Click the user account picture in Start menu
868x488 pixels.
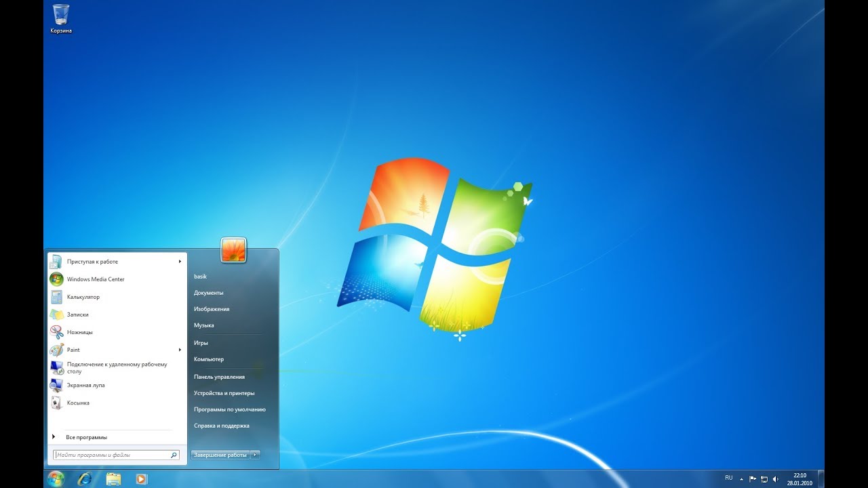point(233,250)
